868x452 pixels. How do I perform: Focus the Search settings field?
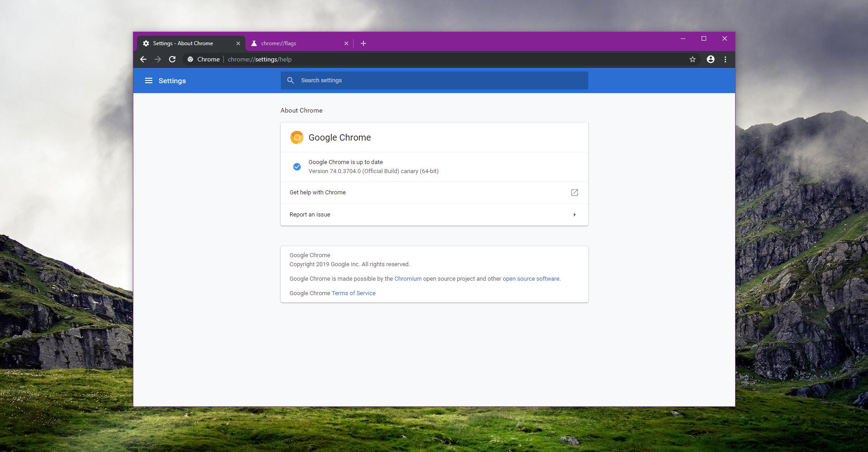click(434, 80)
